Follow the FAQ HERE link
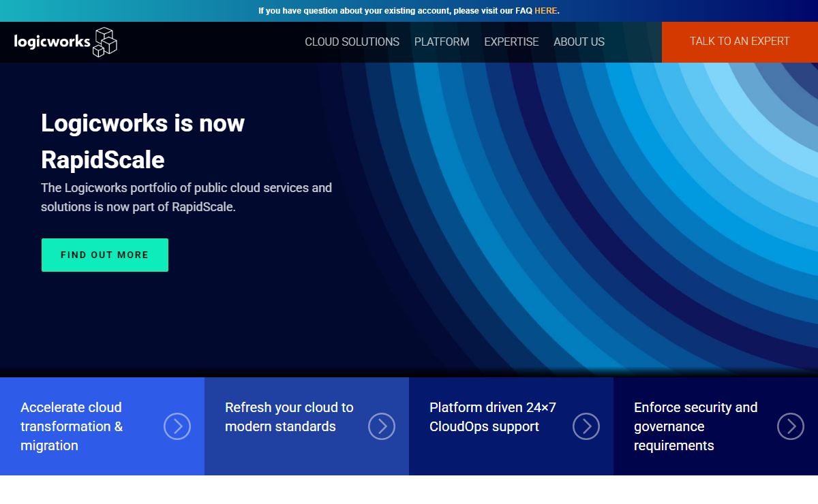 tap(545, 11)
